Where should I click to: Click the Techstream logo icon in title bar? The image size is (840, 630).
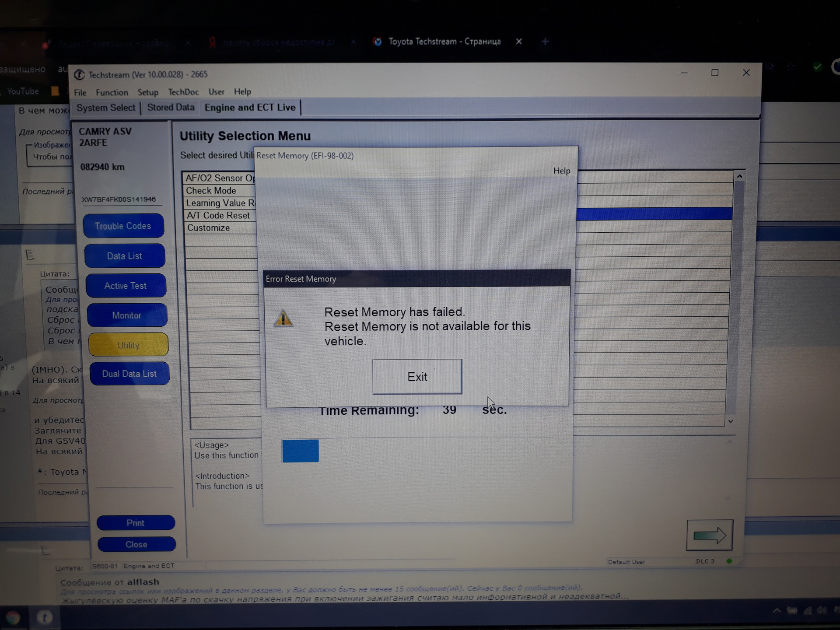pyautogui.click(x=79, y=75)
